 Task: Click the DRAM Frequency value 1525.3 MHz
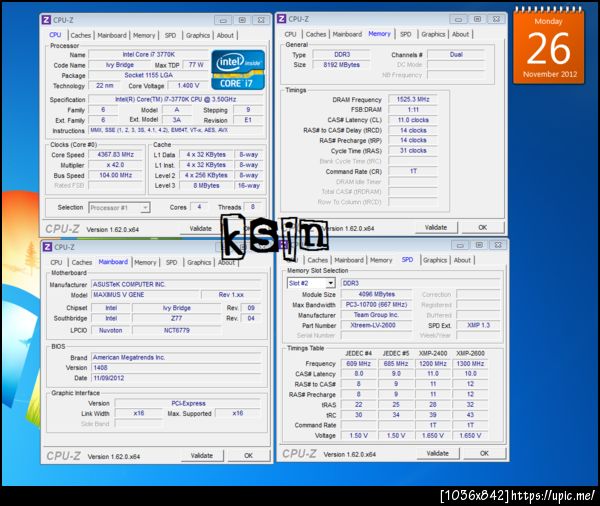413,100
